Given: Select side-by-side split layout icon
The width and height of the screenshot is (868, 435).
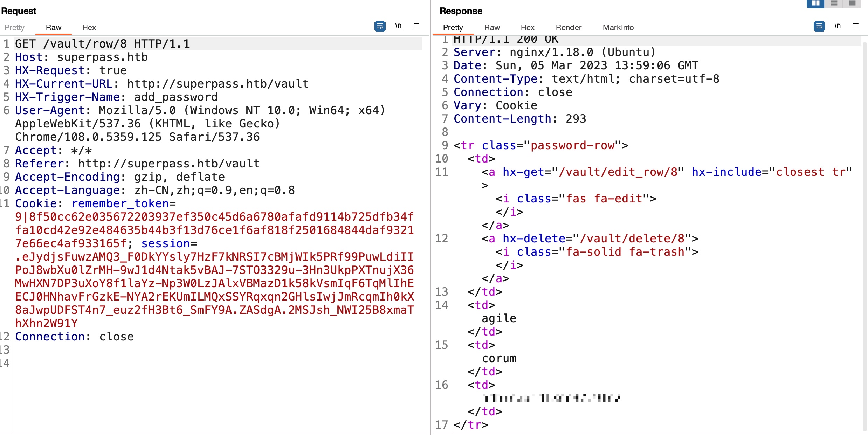Looking at the screenshot, I should (816, 3).
